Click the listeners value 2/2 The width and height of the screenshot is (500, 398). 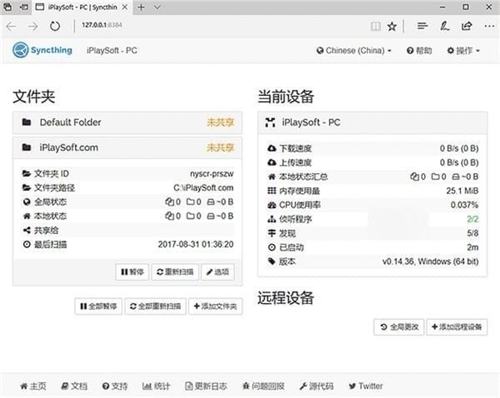(x=473, y=219)
